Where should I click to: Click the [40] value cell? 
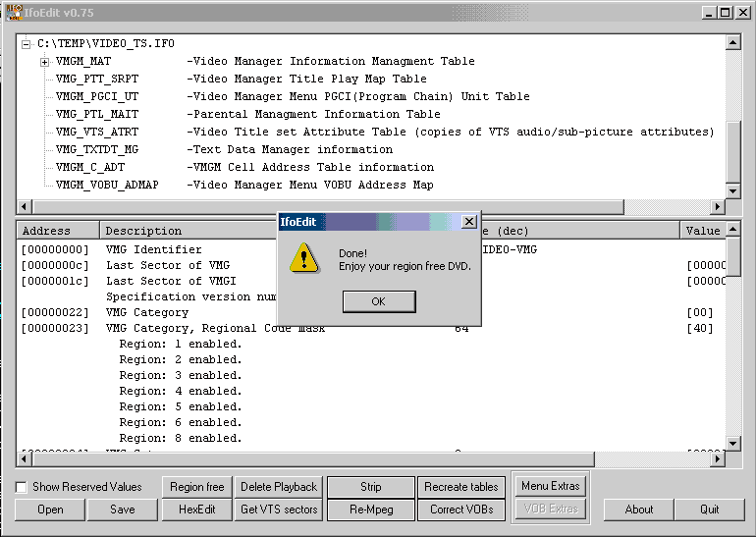pyautogui.click(x=700, y=328)
